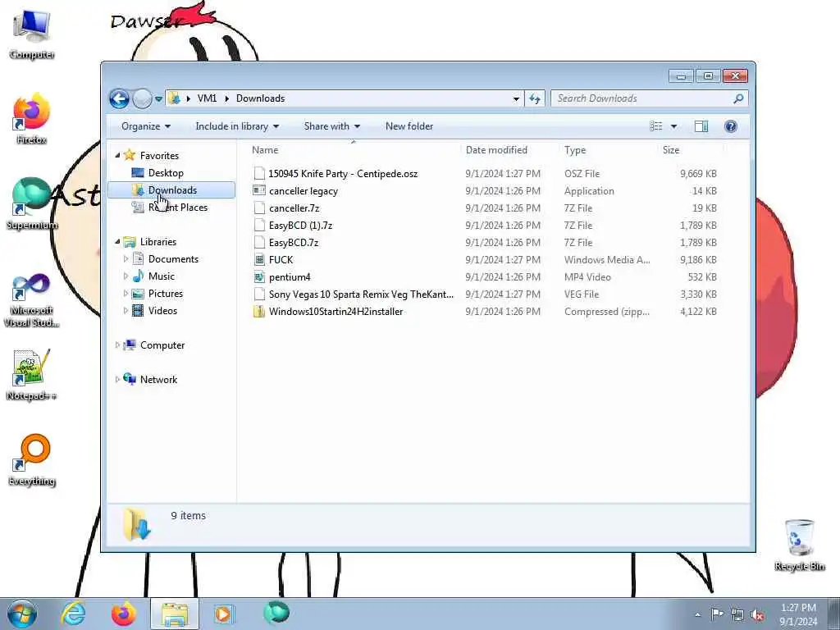
Task: Launch Firefox from the taskbar
Action: pyautogui.click(x=123, y=614)
